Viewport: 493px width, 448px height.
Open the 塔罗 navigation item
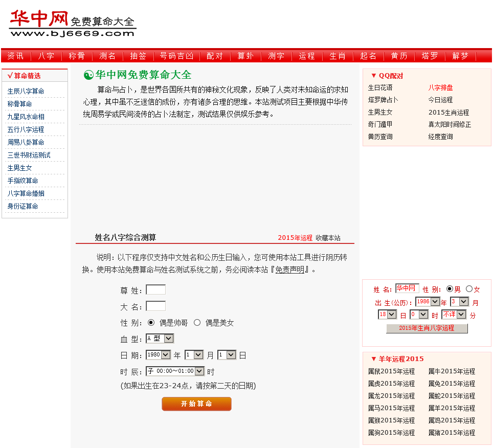pyautogui.click(x=430, y=56)
